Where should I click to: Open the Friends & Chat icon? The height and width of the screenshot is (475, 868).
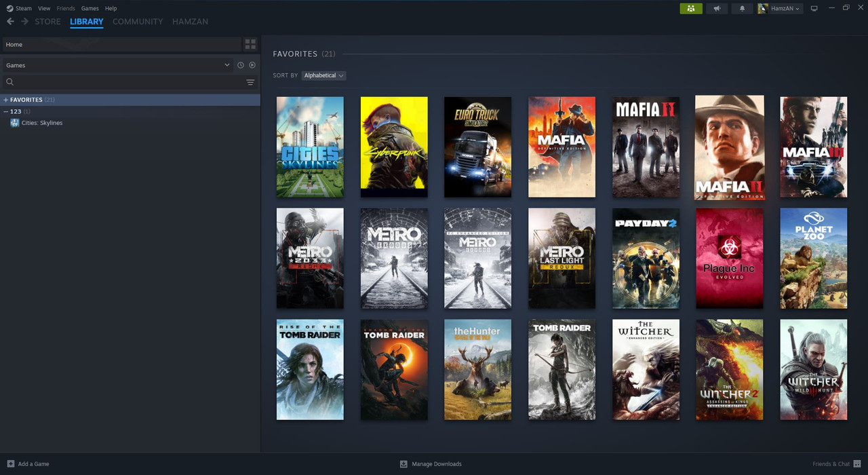click(x=857, y=464)
